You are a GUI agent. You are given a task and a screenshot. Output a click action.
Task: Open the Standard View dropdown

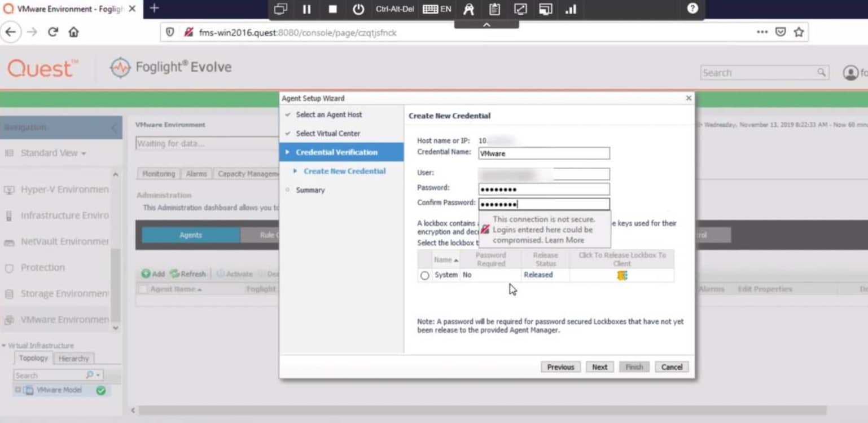pos(53,153)
